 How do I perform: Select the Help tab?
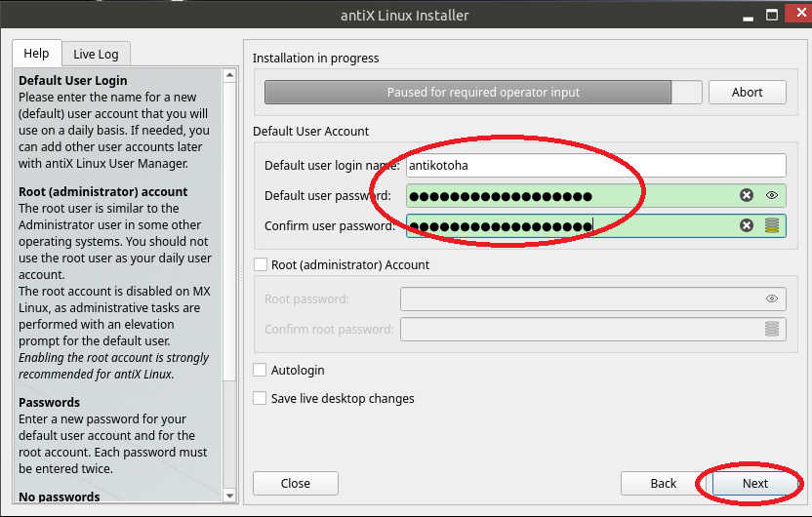coord(36,54)
